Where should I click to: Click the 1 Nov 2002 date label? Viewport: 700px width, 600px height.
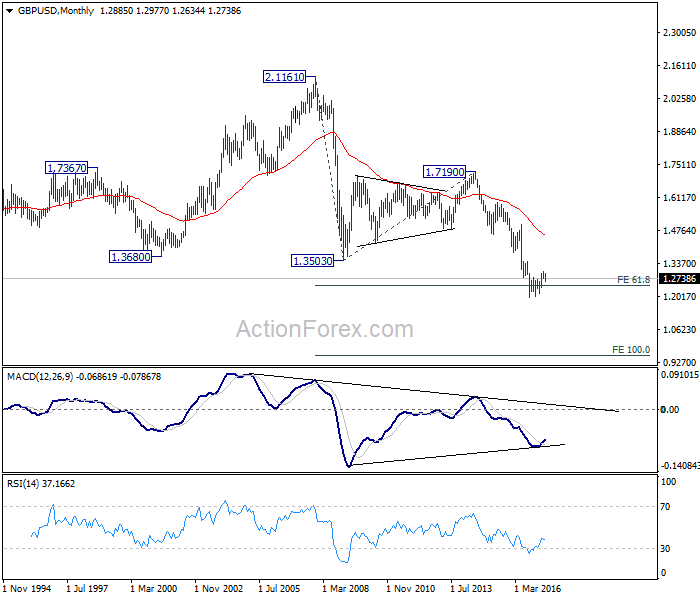[219, 589]
